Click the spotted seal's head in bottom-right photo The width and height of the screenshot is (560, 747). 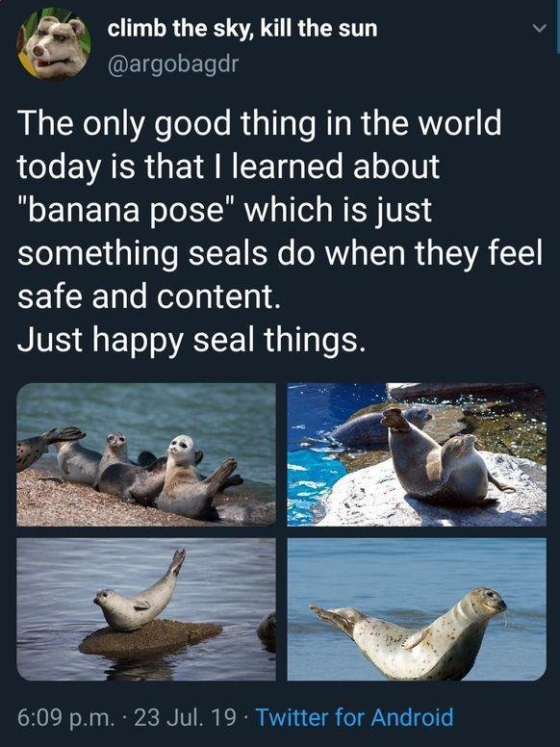pyautogui.click(x=487, y=601)
